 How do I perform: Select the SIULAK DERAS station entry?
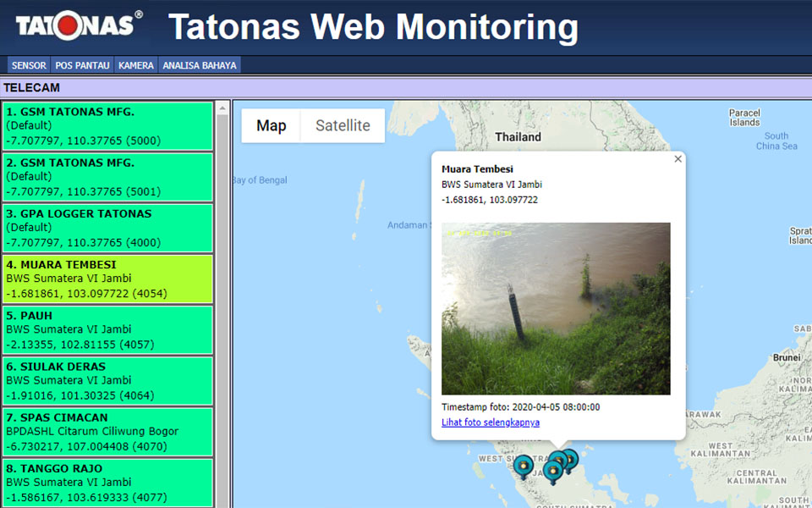point(107,380)
